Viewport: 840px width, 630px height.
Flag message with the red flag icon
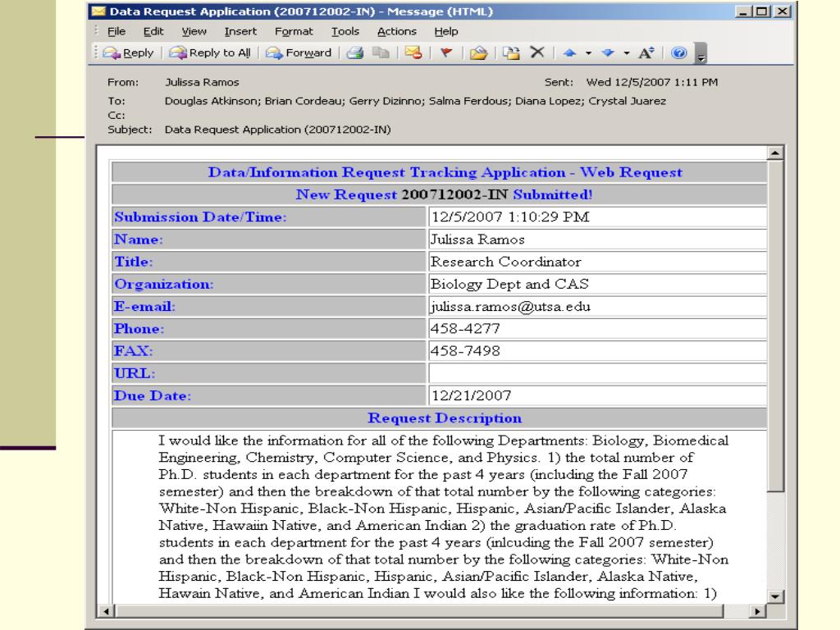[x=445, y=52]
